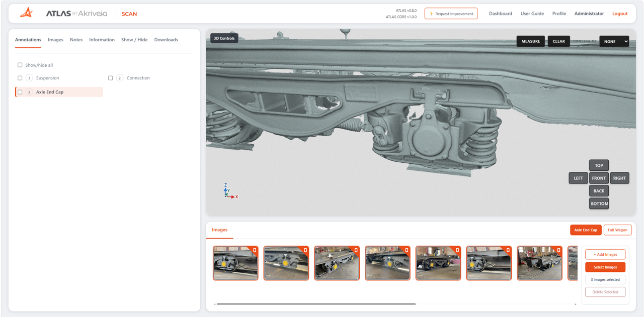Viewport: 644px width, 317px height.
Task: Click the XYZ axis orientation gizmo
Action: pos(230,191)
